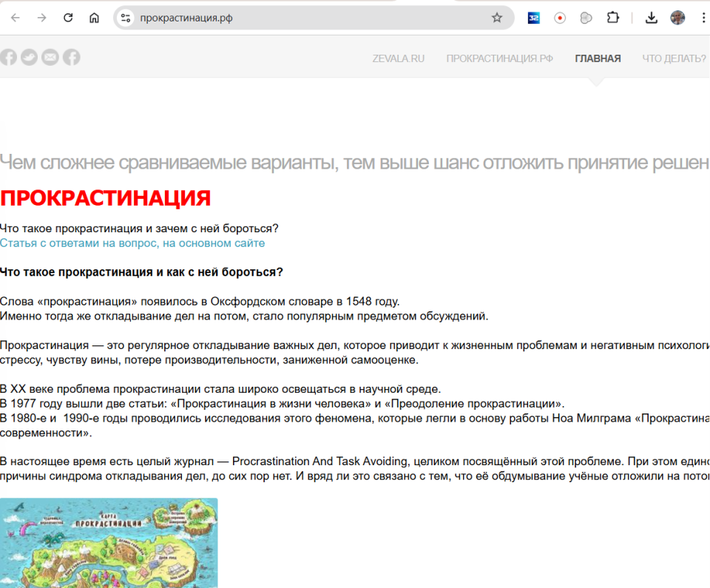Image resolution: width=710 pixels, height=588 pixels.
Task: Open site permissions from the address bar badge
Action: coord(124,17)
